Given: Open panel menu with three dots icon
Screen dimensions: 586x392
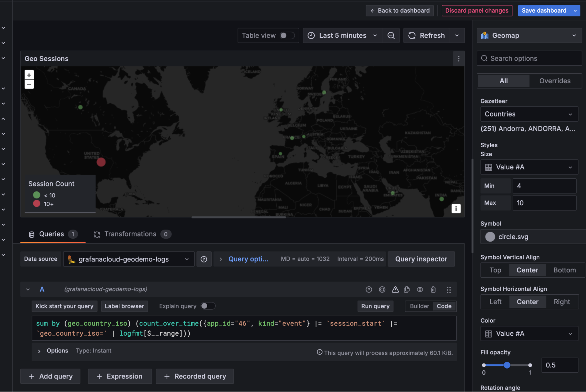Looking at the screenshot, I should click(458, 58).
